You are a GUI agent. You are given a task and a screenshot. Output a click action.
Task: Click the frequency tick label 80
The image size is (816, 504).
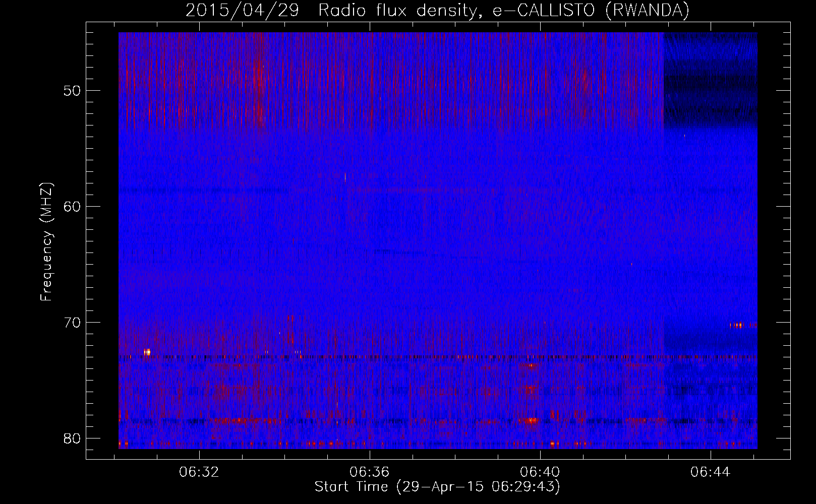click(73, 438)
